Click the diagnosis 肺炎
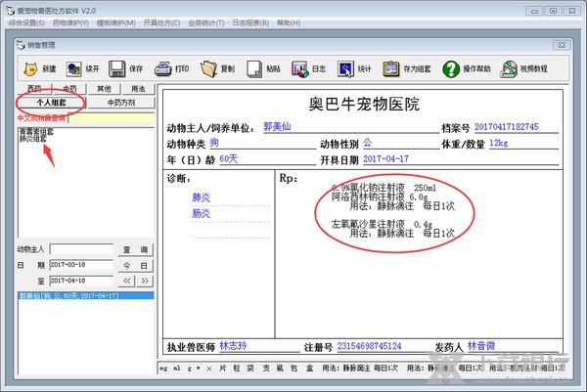587x392 pixels. point(201,197)
